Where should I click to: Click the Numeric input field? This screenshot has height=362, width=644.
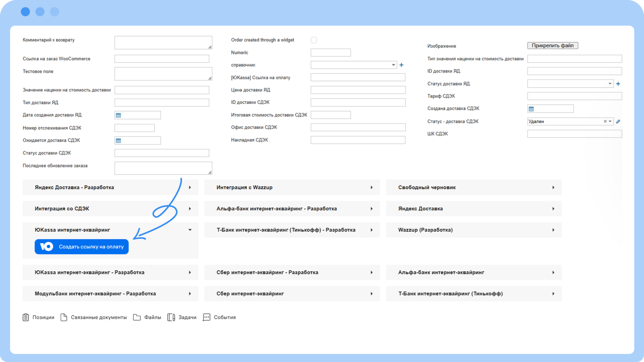click(x=331, y=52)
